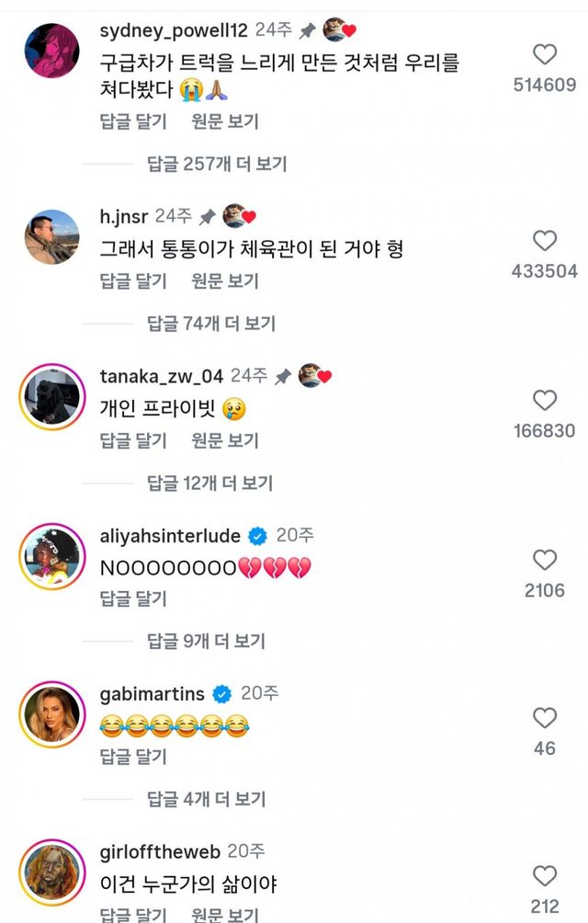Reply (답글 달기) to sydney_powell12's comment
This screenshot has height=923, width=588.
133,121
